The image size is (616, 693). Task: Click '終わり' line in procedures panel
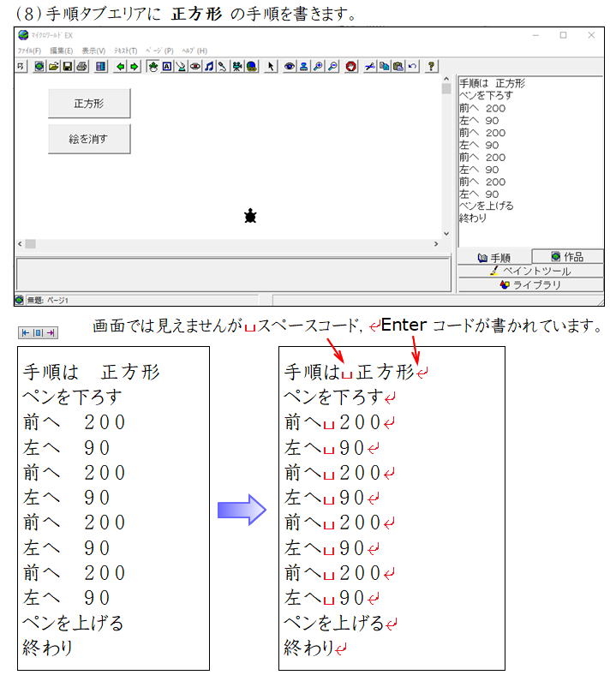(x=473, y=218)
